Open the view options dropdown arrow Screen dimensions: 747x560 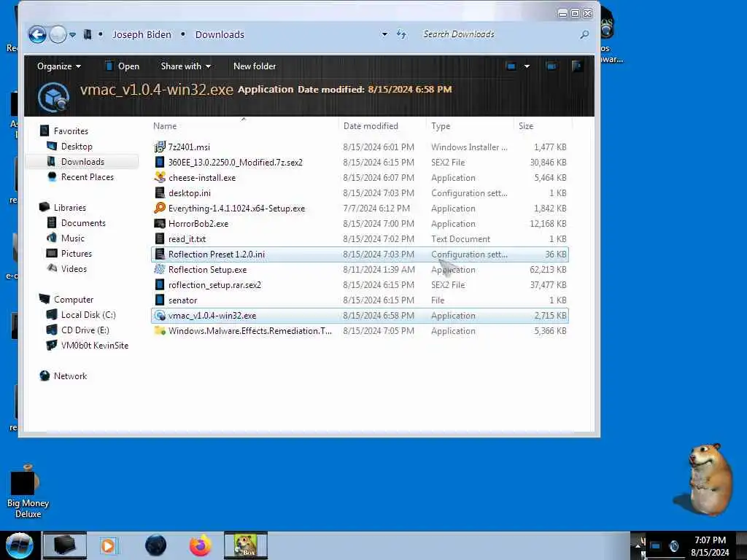527,66
